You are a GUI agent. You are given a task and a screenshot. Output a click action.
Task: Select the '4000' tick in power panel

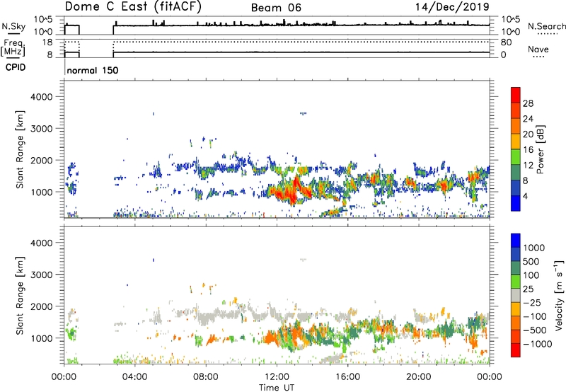(41, 97)
